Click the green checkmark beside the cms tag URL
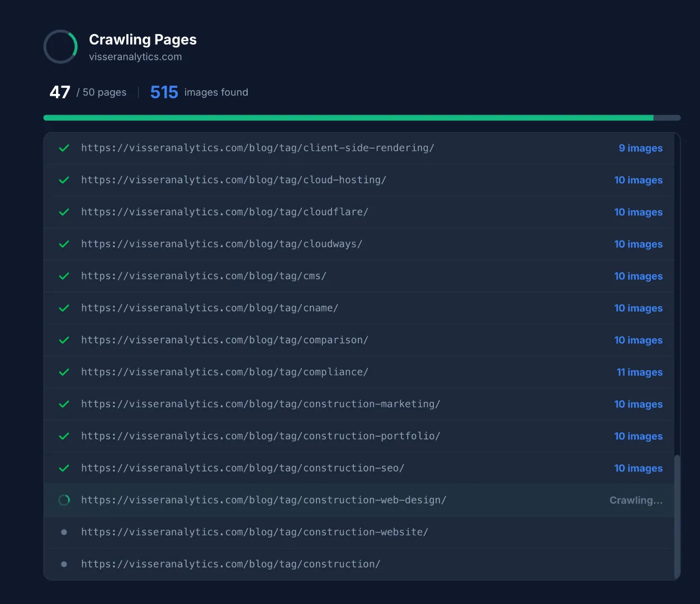700x604 pixels. pos(63,276)
